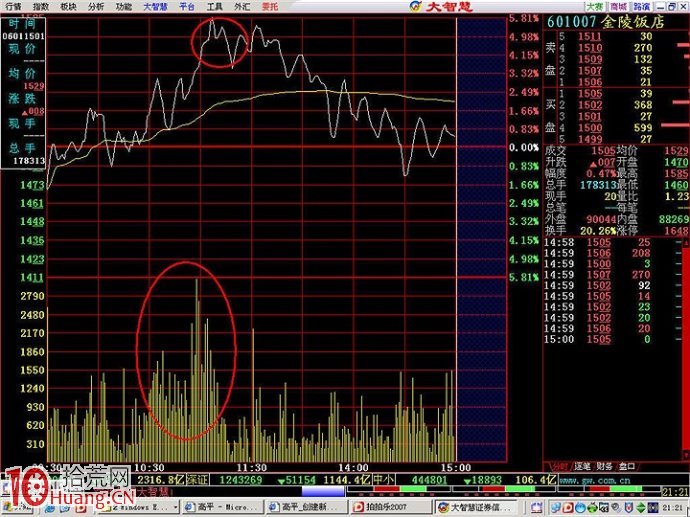Click the 路演 button in title bar
This screenshot has height=517, width=690.
642,7
